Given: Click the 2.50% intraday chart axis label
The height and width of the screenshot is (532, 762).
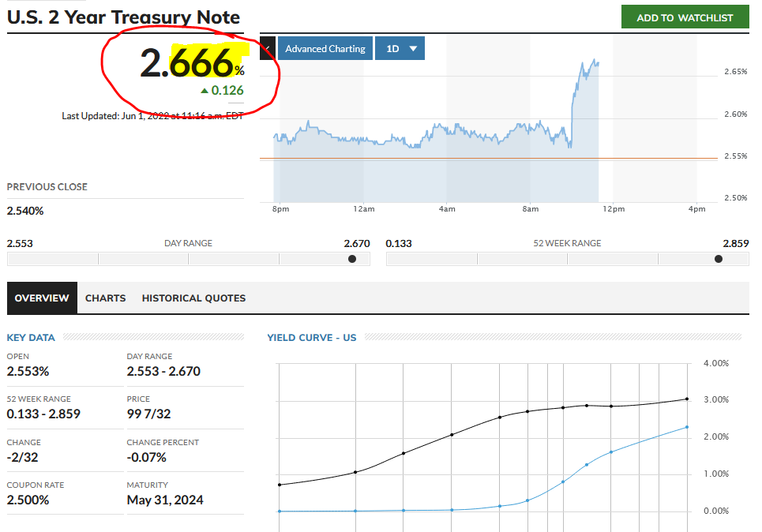Looking at the screenshot, I should click(736, 198).
